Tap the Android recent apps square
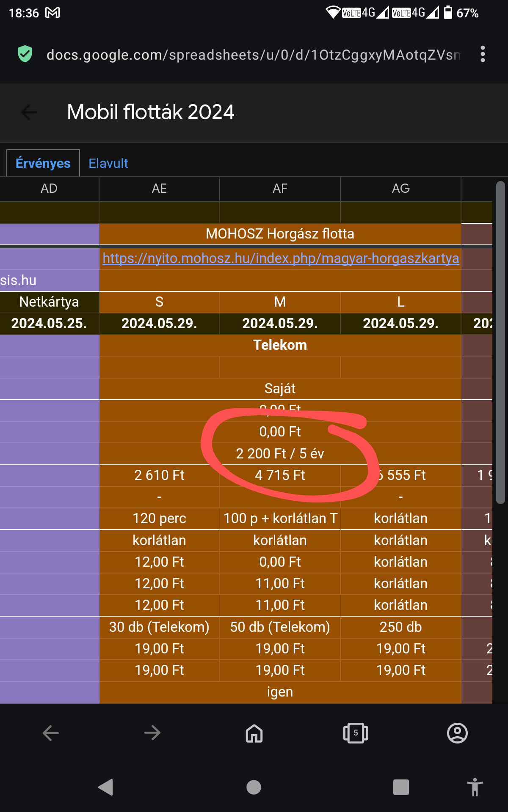 point(401,787)
